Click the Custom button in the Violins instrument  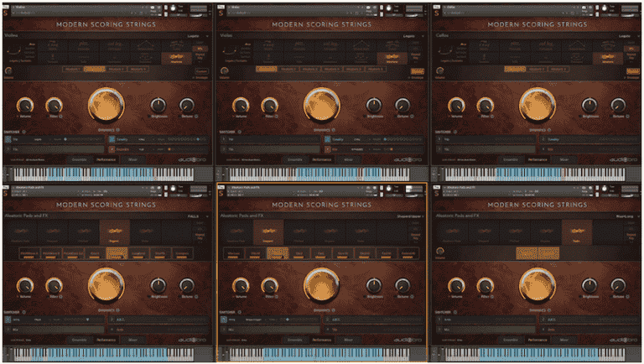tap(201, 71)
